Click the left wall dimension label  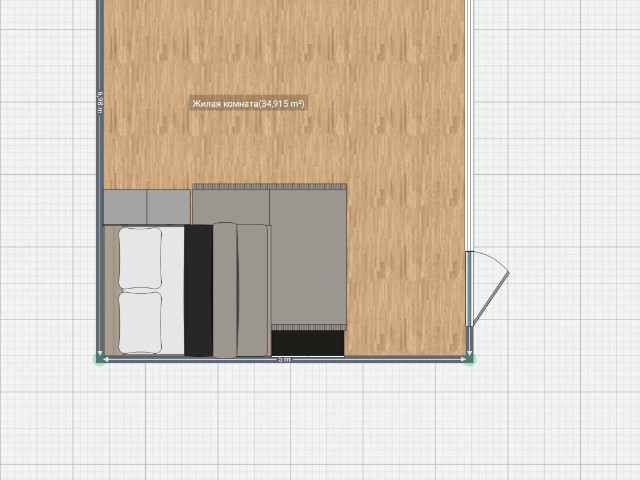[x=101, y=103]
